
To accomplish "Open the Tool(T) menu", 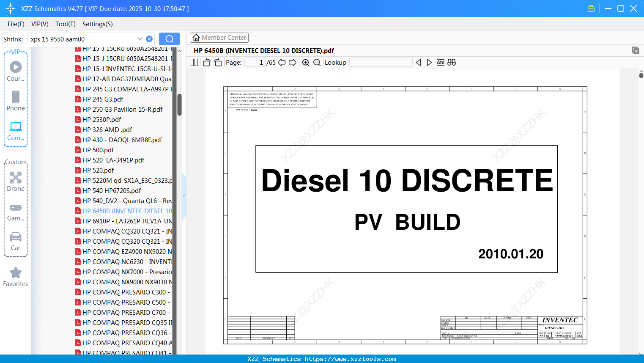I will (x=66, y=24).
